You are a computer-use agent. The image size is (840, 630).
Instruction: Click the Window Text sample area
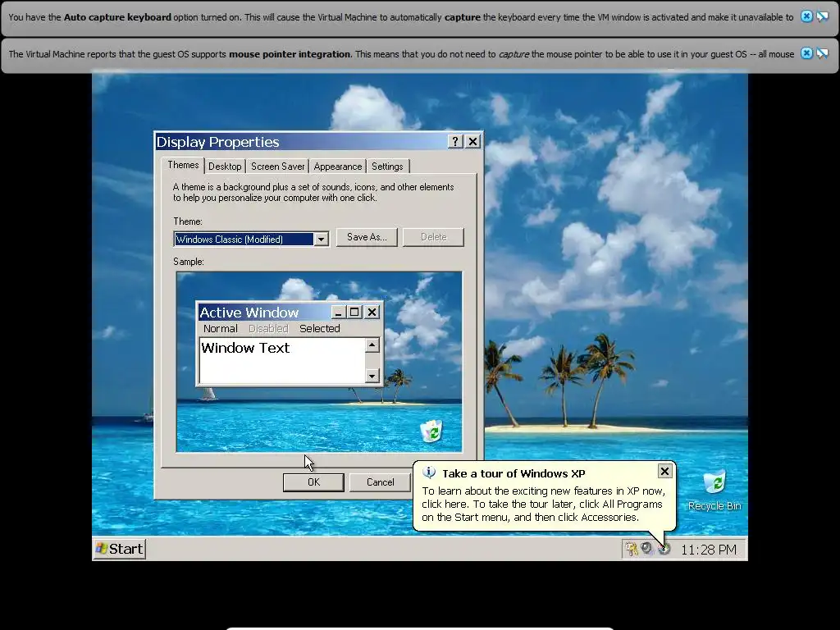point(282,360)
